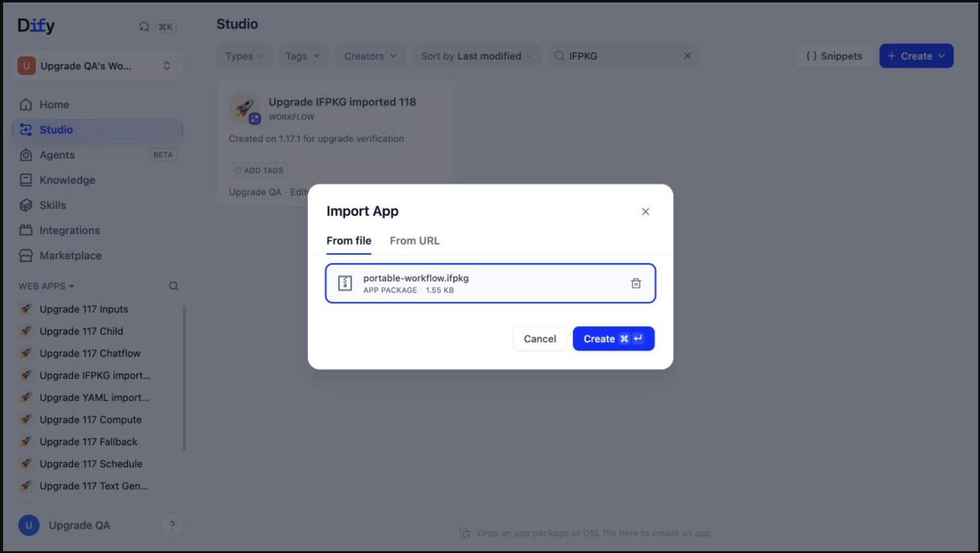The width and height of the screenshot is (980, 553).
Task: Open the quick search command K shortcut
Action: tap(157, 27)
